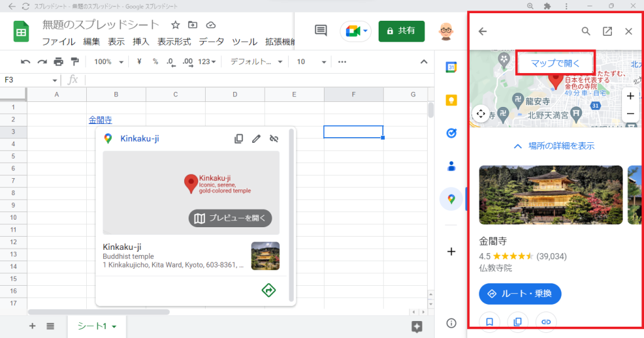The height and width of the screenshot is (338, 644).
Task: Open the ファイル menu
Action: pyautogui.click(x=58, y=42)
